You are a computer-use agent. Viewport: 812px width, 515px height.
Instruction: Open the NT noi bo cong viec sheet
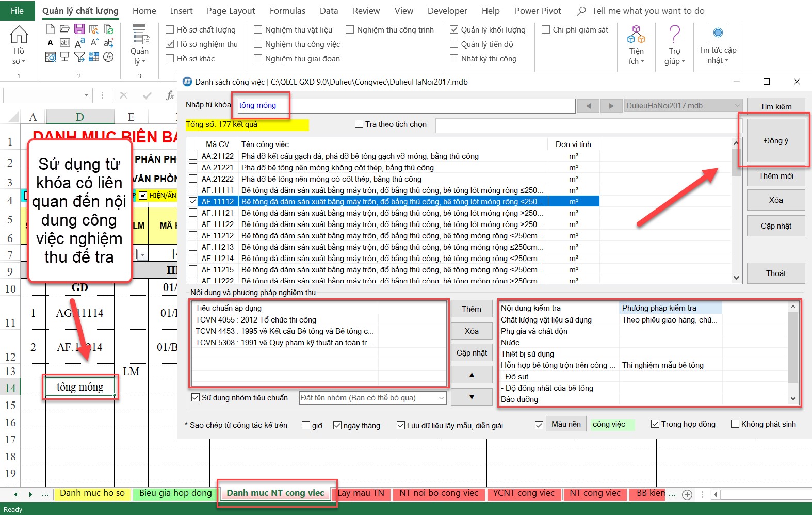(x=439, y=493)
